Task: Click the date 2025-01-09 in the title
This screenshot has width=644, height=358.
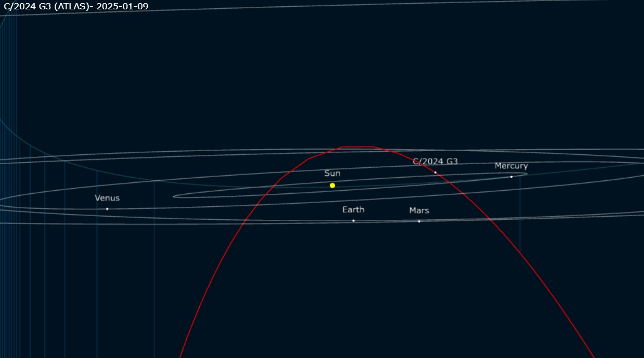Action: (x=122, y=6)
